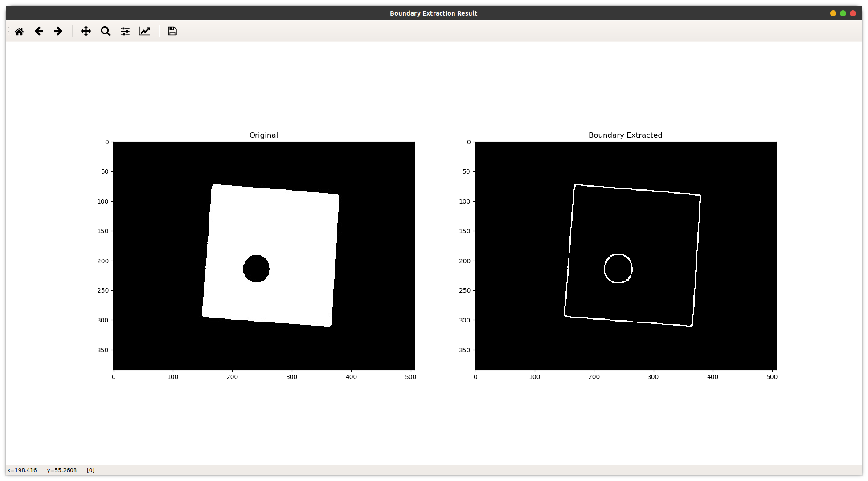Image resolution: width=868 pixels, height=481 pixels.
Task: Click the Home reset view icon
Action: 19,31
